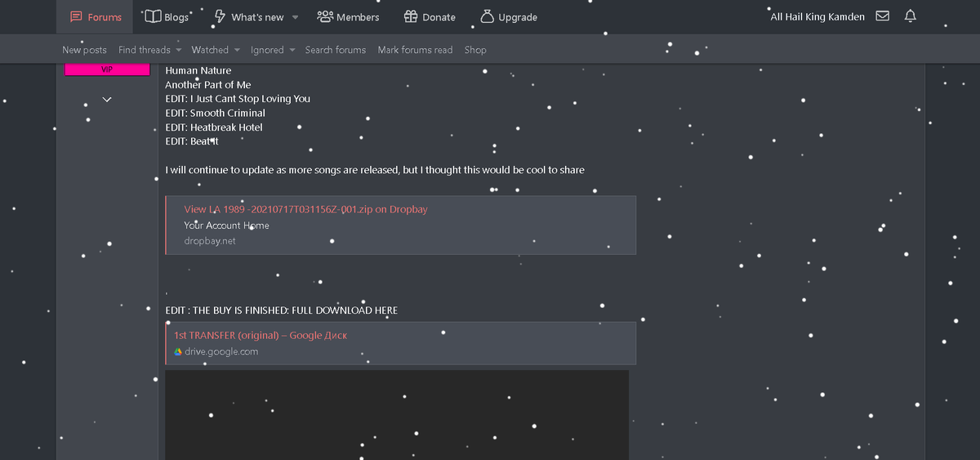
Task: Click Mark forums read
Action: [415, 50]
